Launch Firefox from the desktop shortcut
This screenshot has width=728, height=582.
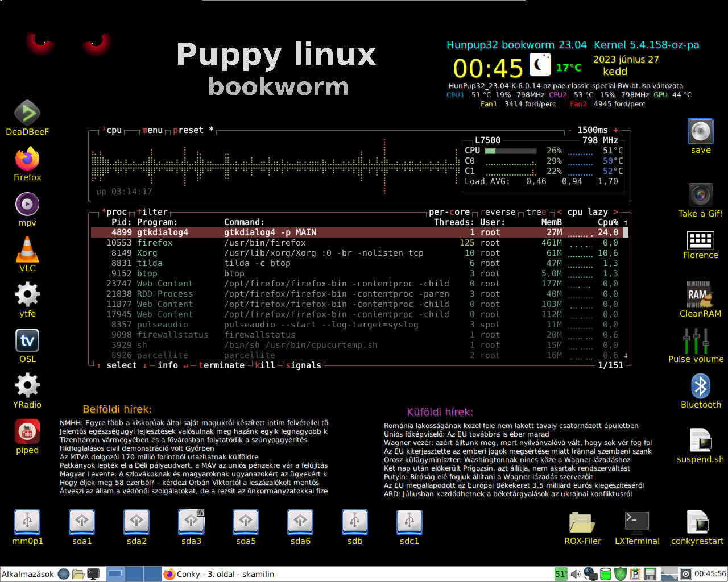click(27, 159)
